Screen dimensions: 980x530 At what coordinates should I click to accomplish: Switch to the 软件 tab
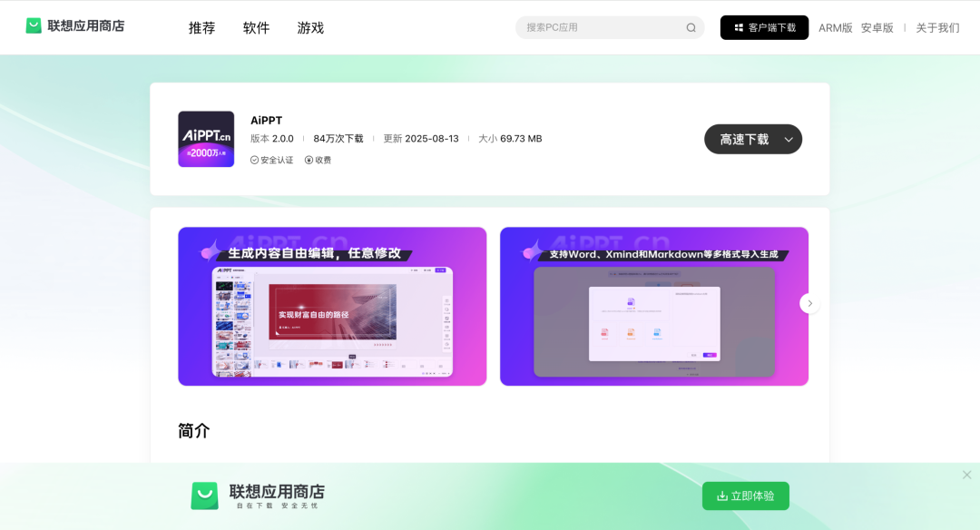click(x=255, y=27)
